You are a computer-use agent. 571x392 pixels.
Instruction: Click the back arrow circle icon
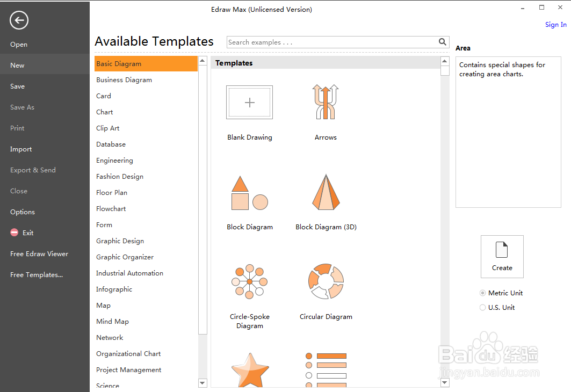pyautogui.click(x=19, y=20)
